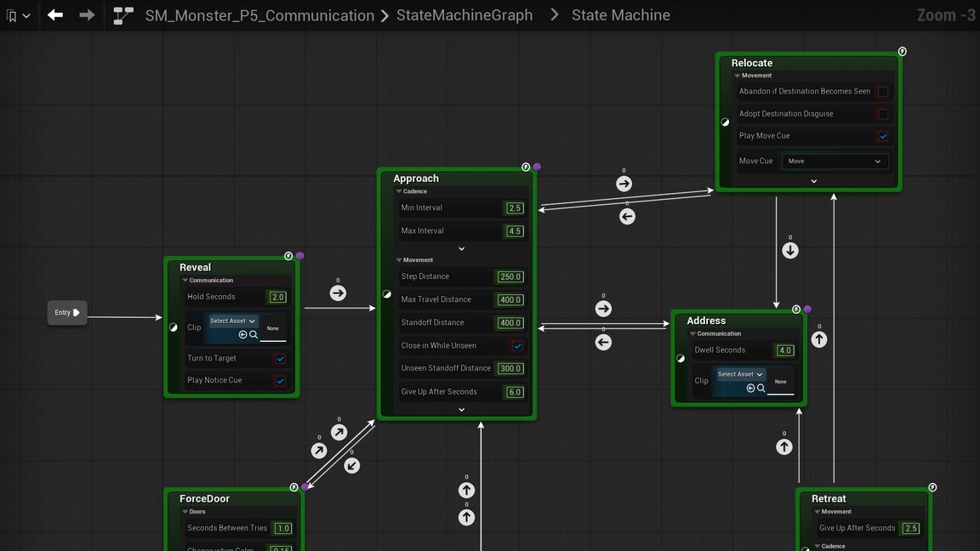Edit Hold Seconds value 2.0

click(277, 298)
